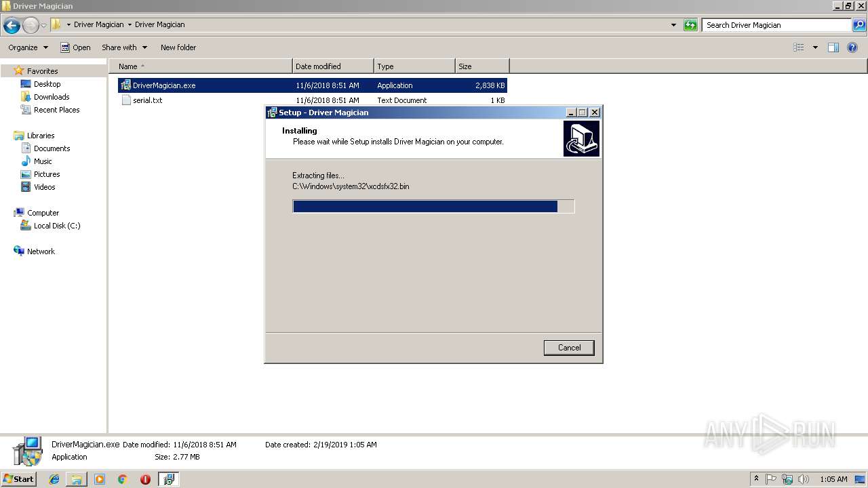Image resolution: width=868 pixels, height=488 pixels.
Task: Click the Setup dialog title icon
Action: [x=272, y=113]
